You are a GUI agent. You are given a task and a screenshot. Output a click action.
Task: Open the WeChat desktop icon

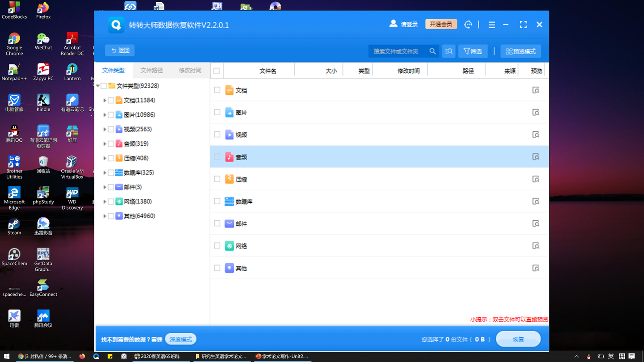(x=43, y=41)
